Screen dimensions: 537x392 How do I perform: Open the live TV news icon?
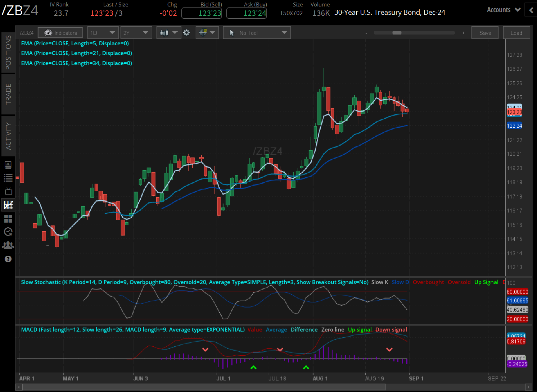pos(8,191)
